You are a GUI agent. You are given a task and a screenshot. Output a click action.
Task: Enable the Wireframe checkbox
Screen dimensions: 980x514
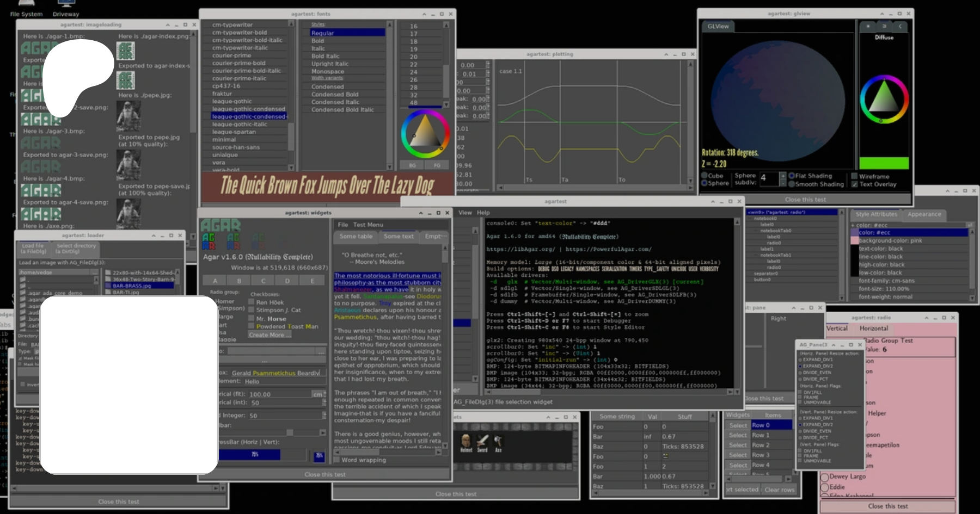(x=854, y=176)
